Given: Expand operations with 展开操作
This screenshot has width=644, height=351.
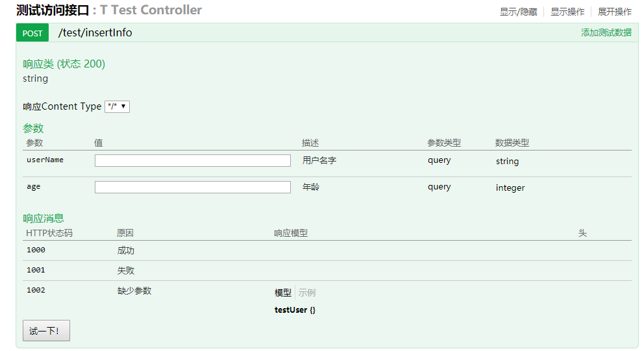Looking at the screenshot, I should 614,12.
